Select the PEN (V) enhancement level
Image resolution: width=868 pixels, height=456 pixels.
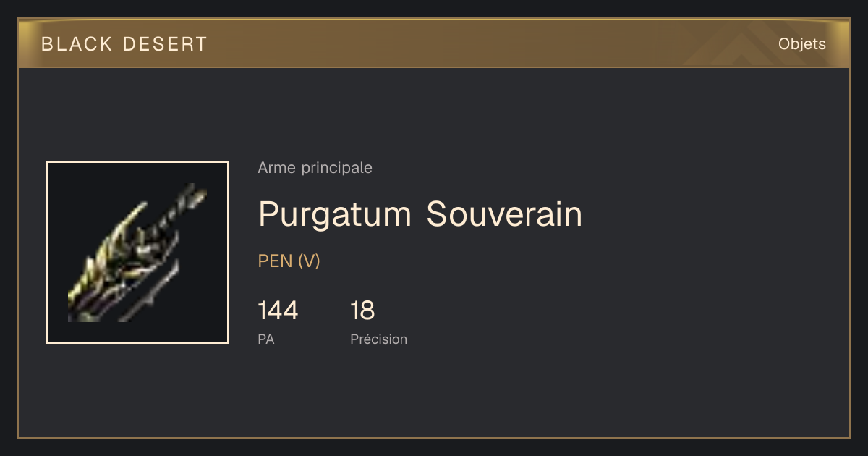tap(289, 261)
